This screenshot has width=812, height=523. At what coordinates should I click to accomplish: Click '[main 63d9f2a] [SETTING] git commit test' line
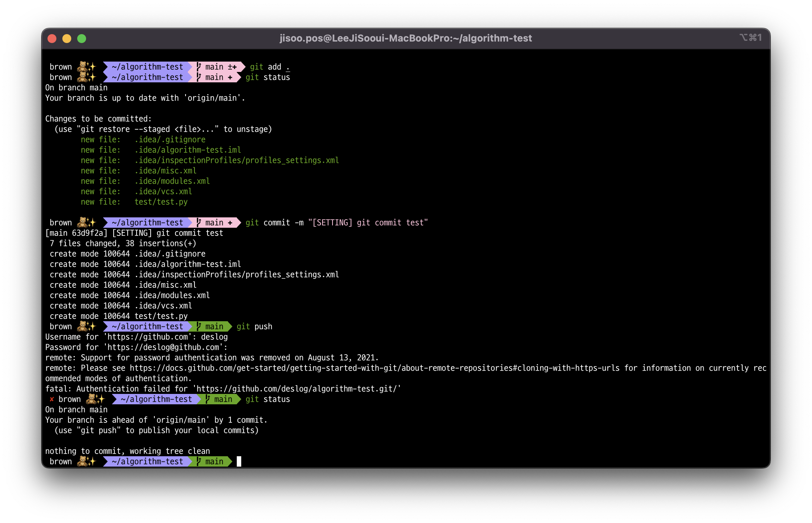(134, 233)
